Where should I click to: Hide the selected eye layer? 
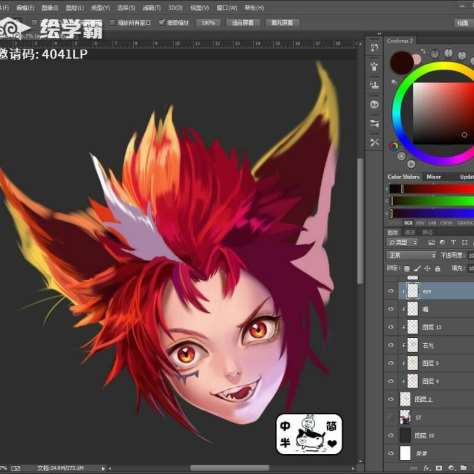[391, 291]
